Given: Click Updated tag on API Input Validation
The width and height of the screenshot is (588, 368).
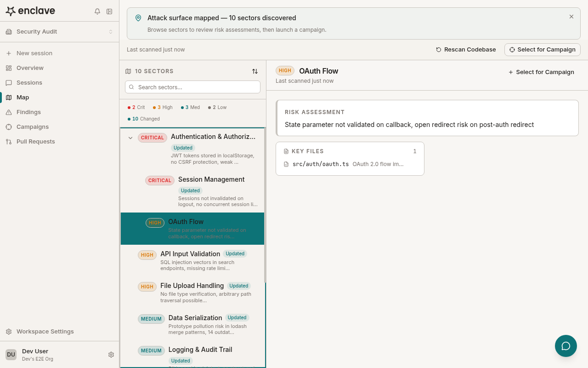Looking at the screenshot, I should (x=235, y=253).
